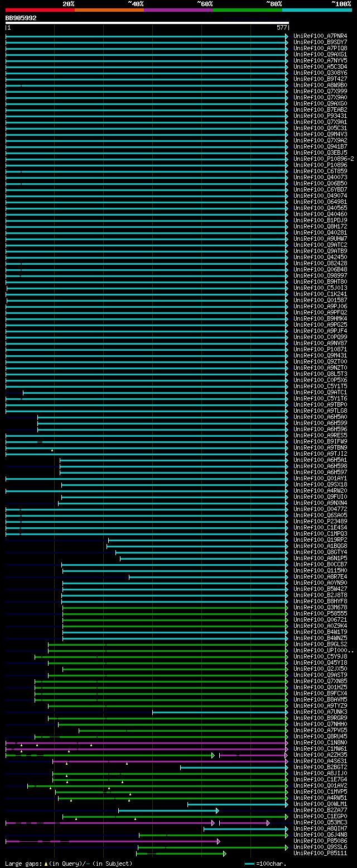Select the UniRef100_Q9AXG1 label

(320, 55)
